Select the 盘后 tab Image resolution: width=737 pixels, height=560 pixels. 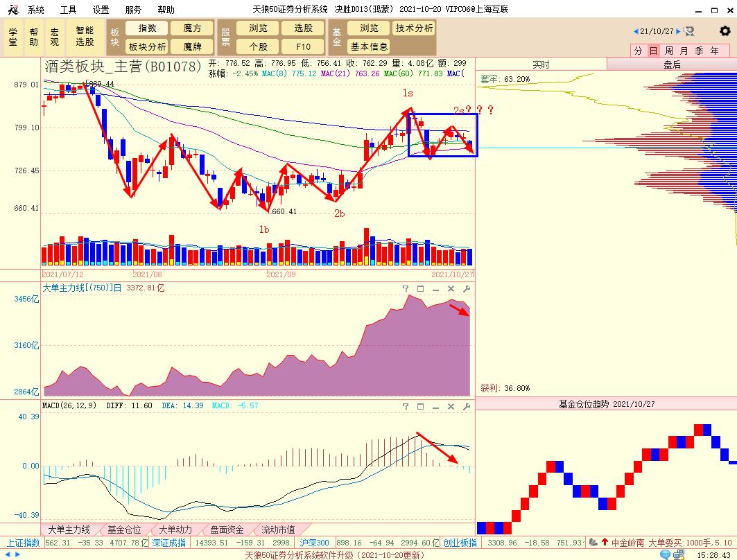(x=672, y=64)
